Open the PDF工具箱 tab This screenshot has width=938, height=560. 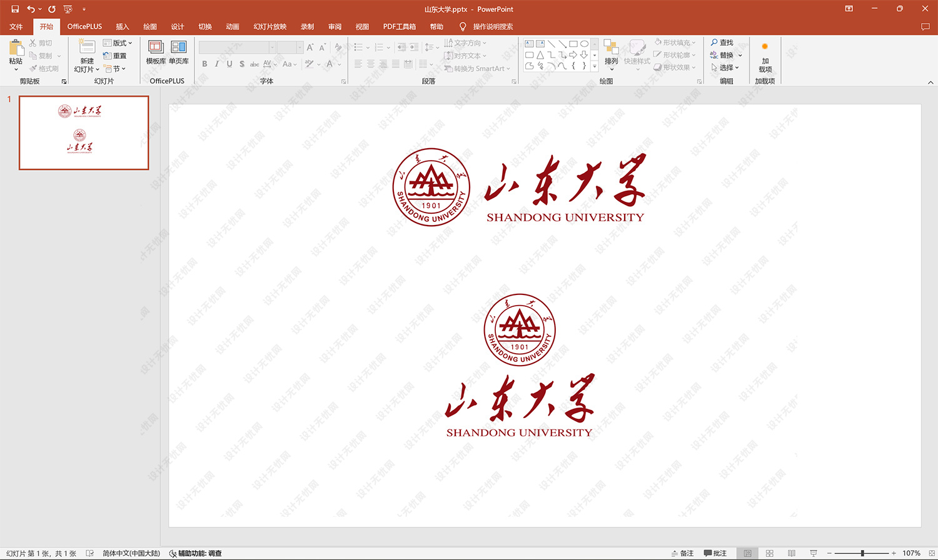click(x=399, y=27)
